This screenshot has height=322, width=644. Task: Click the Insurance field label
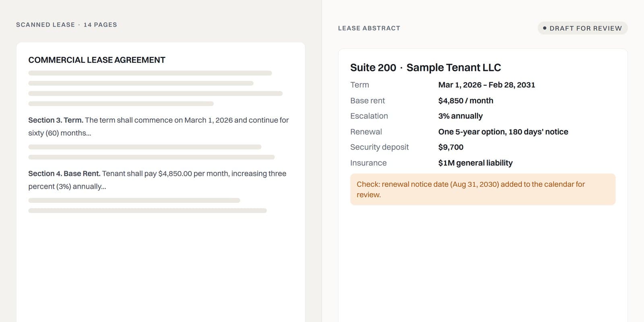point(368,163)
